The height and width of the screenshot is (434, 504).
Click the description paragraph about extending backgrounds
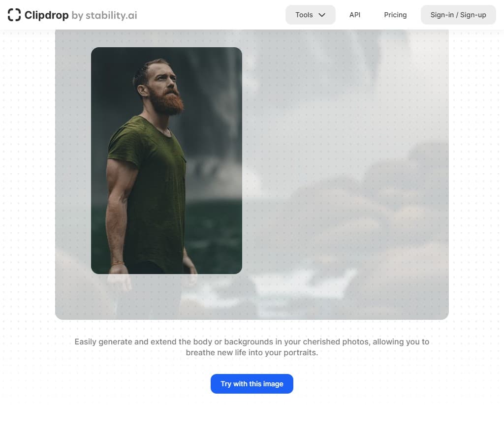[x=252, y=347]
